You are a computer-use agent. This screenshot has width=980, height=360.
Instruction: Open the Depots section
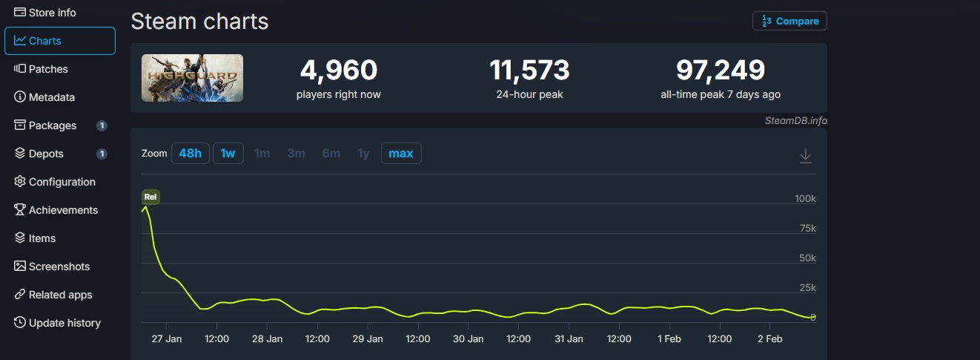coord(46,154)
